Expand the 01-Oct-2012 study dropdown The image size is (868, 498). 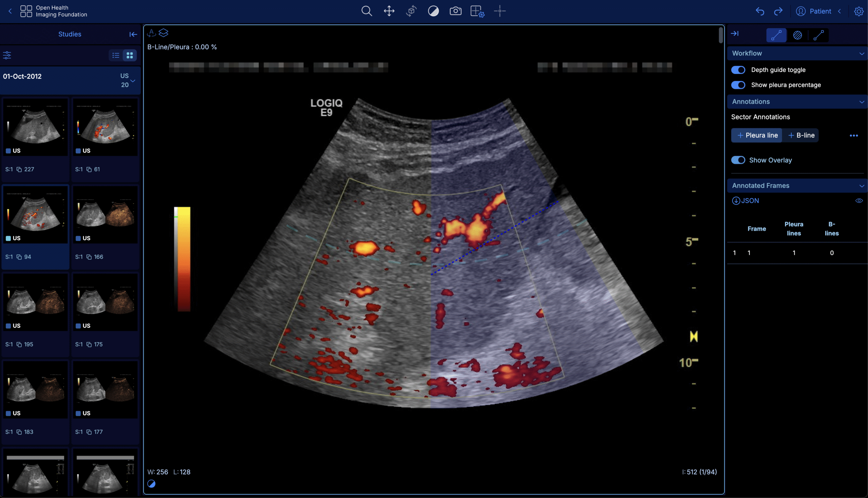[x=132, y=81]
